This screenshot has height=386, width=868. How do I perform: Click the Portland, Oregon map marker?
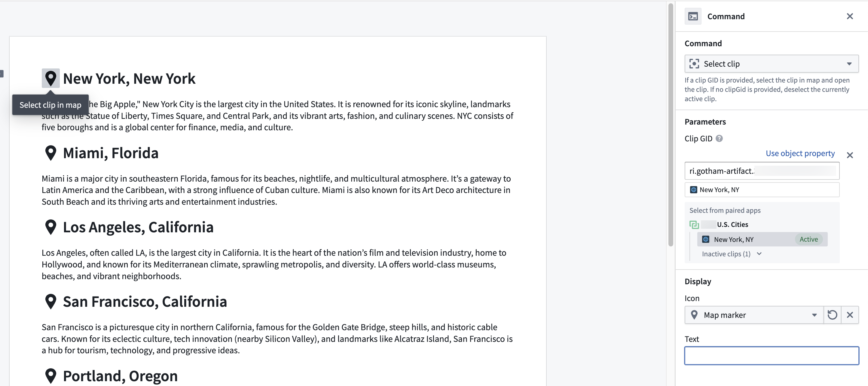pyautogui.click(x=50, y=375)
